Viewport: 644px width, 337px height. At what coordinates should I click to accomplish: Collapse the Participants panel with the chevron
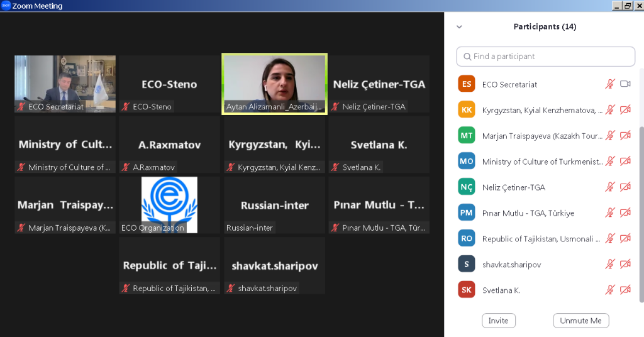(x=459, y=27)
